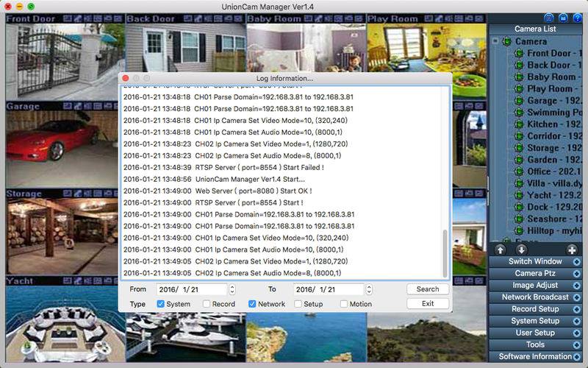Click the Search button in log dialog

pos(428,289)
